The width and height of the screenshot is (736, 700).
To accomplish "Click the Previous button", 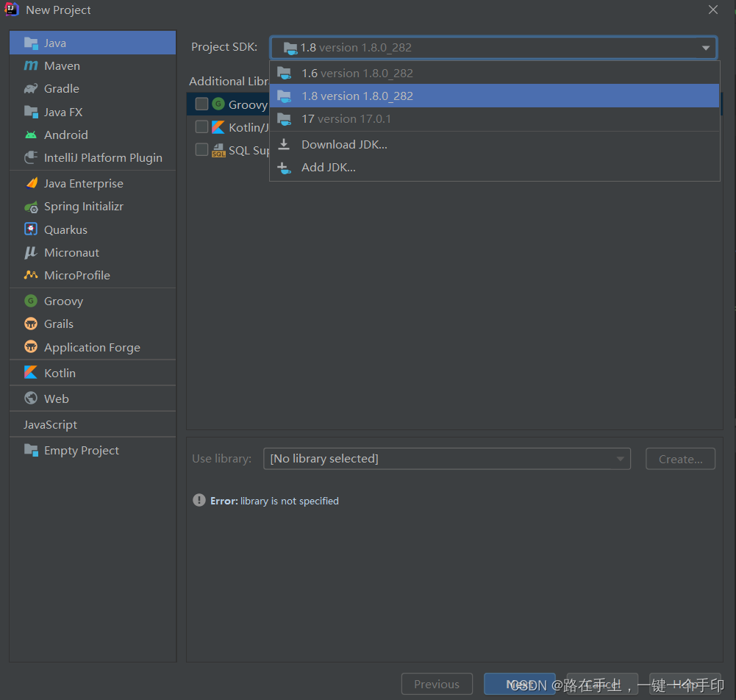I will [x=437, y=684].
